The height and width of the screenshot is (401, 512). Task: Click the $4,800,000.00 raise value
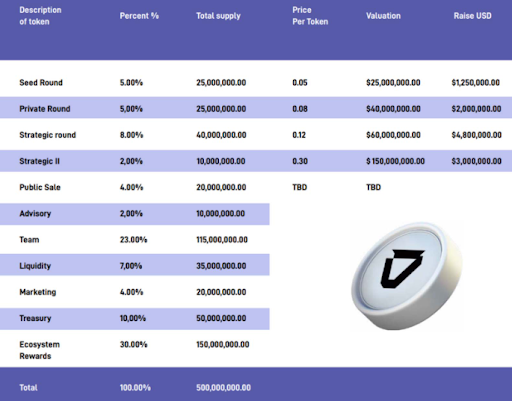click(477, 135)
